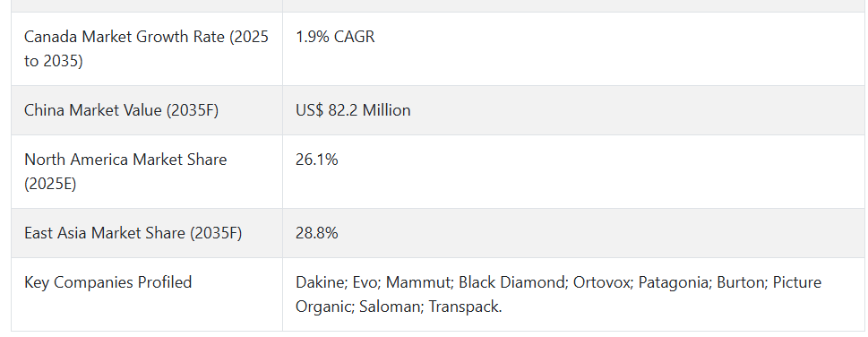Select the 1.9% CAGR value

335,37
